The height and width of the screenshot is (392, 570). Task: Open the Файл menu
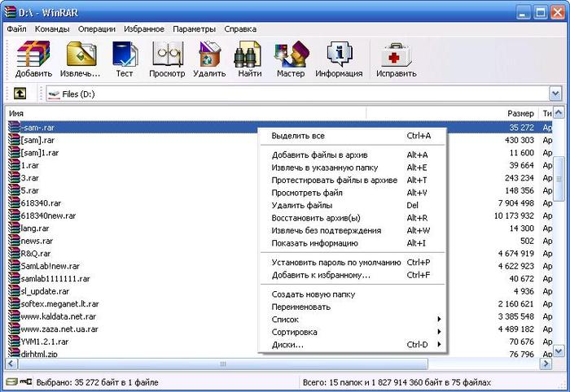pos(17,29)
